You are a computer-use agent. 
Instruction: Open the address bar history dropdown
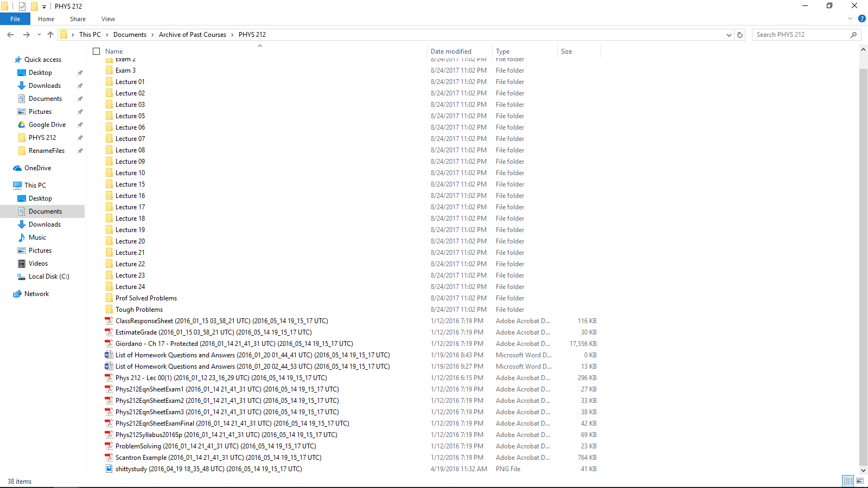tap(729, 35)
